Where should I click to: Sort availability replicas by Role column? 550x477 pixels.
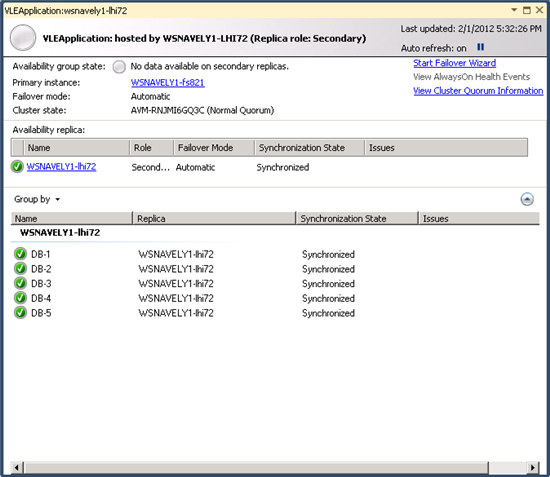click(x=152, y=148)
